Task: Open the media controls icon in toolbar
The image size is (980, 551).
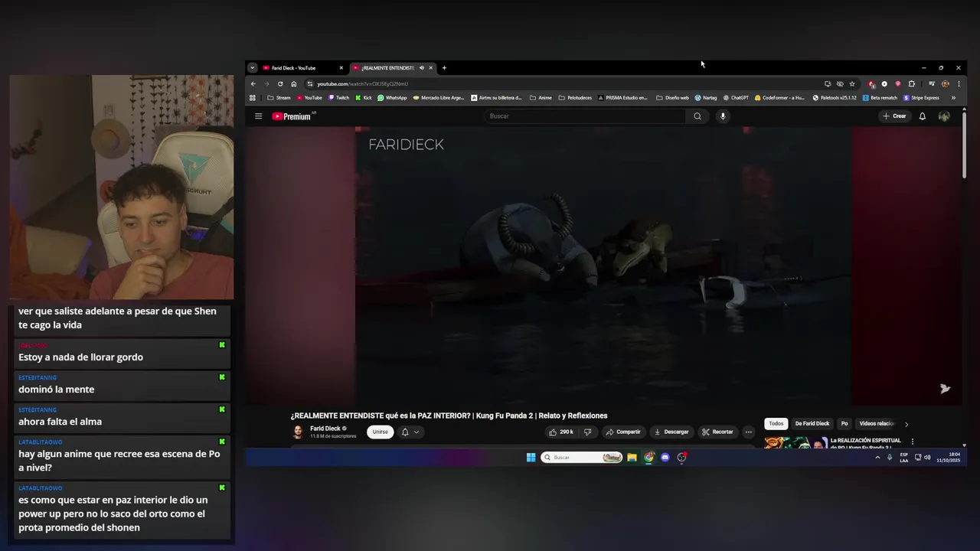Action: tap(932, 84)
